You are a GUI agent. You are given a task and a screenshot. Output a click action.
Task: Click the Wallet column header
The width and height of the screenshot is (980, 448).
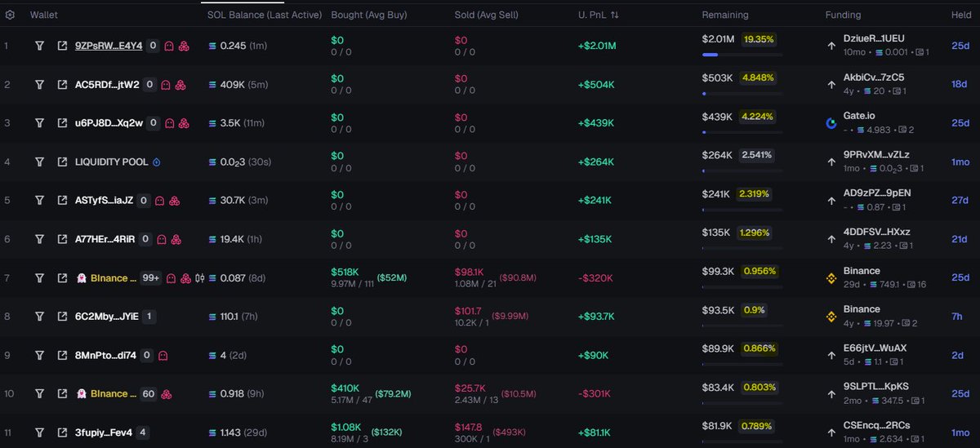[44, 16]
